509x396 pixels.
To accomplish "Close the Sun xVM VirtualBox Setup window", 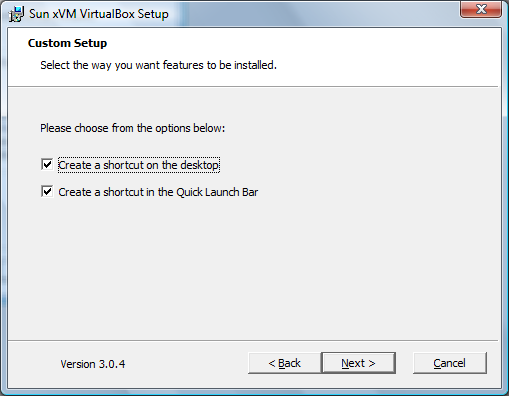I will coord(481,9).
